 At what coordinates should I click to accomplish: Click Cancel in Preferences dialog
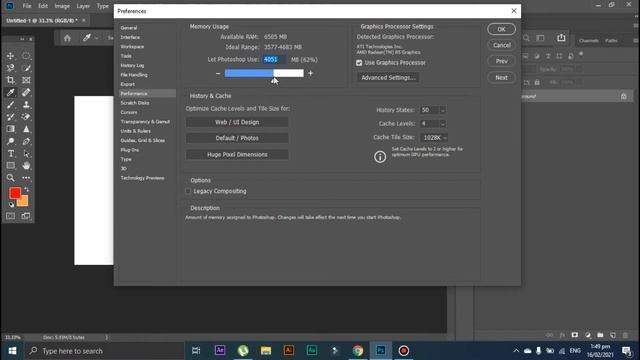(x=501, y=45)
